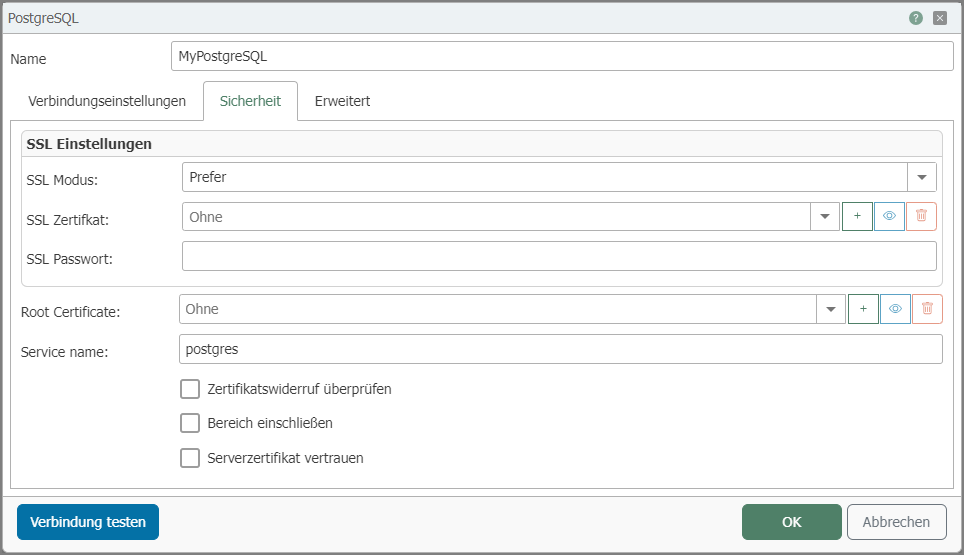The image size is (964, 555).
Task: Open the SSL Modus dropdown
Action: (x=921, y=177)
